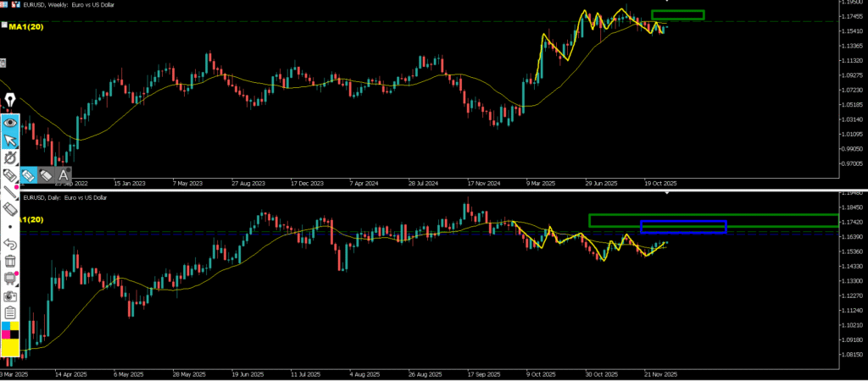
Task: Select the arrow cursor pointer tool
Action: [10, 140]
